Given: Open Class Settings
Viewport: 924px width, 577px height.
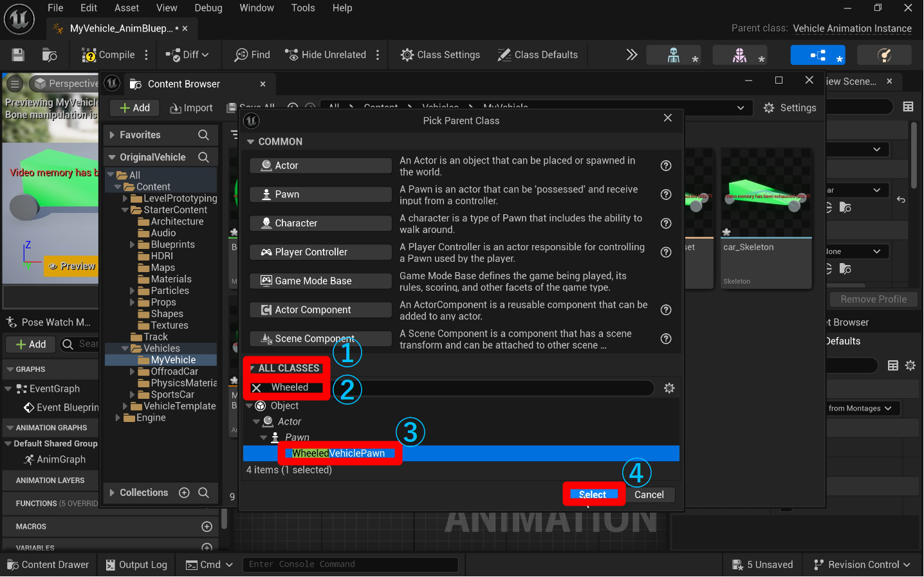Looking at the screenshot, I should [440, 55].
